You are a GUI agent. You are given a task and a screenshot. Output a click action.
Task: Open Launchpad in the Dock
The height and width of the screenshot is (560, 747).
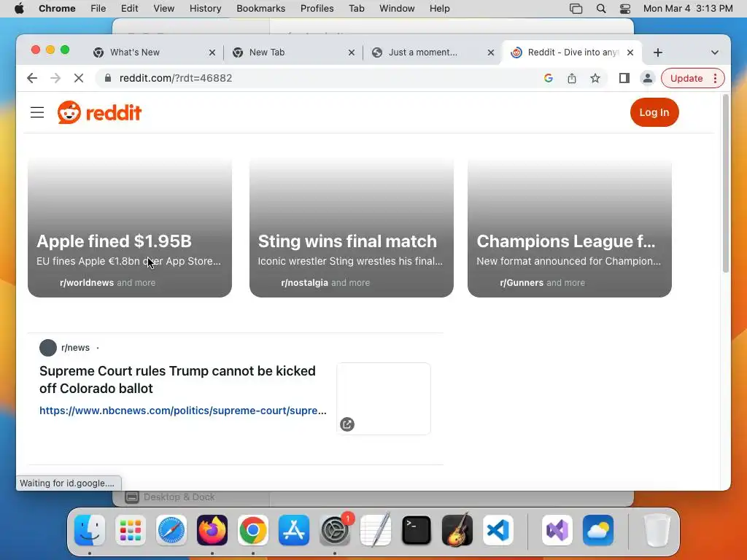pyautogui.click(x=130, y=529)
